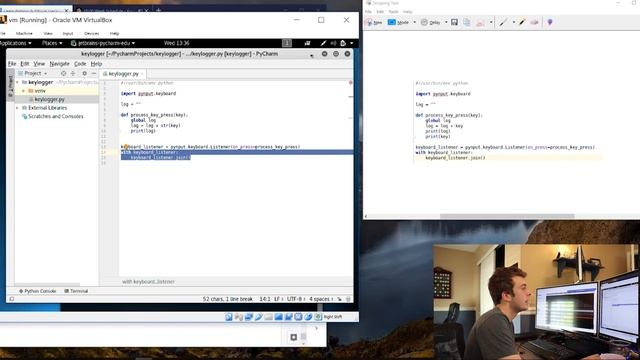Open the Terminal tool window
The image size is (640, 360).
tap(76, 291)
